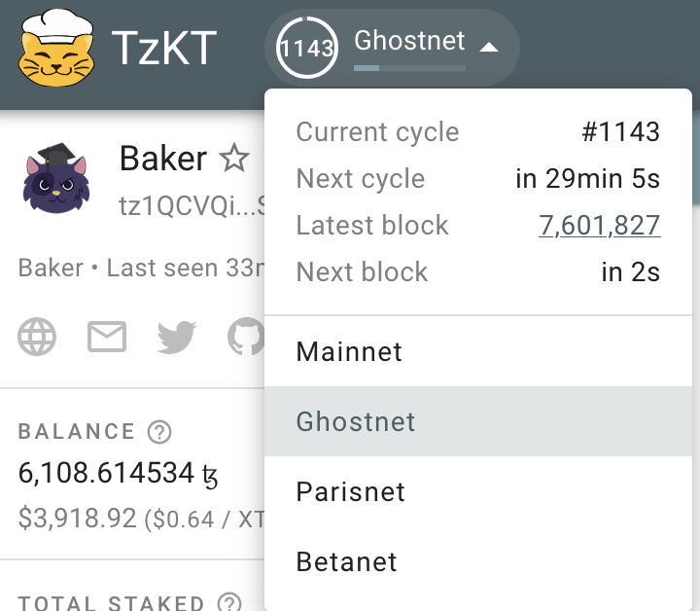Select Ghostnet in the network list

pos(356,421)
